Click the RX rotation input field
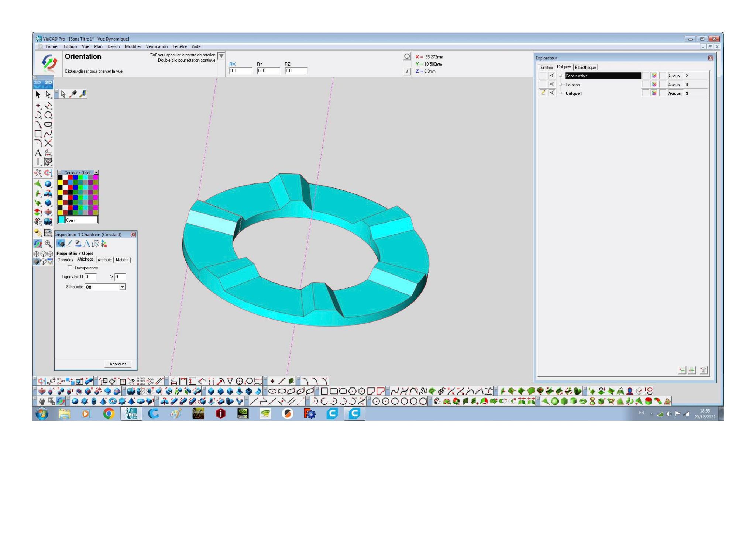Screen dimensions: 756x534 (240, 71)
